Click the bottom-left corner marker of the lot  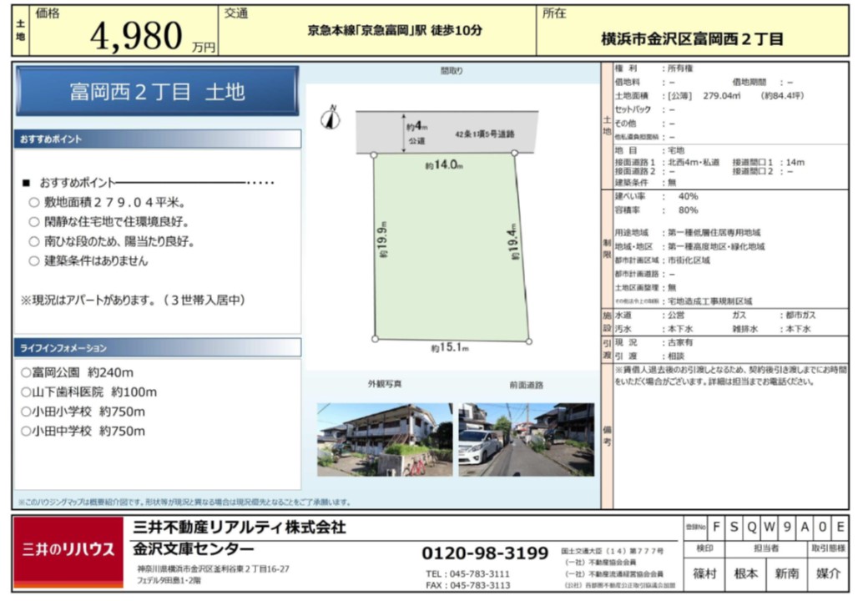tap(376, 339)
